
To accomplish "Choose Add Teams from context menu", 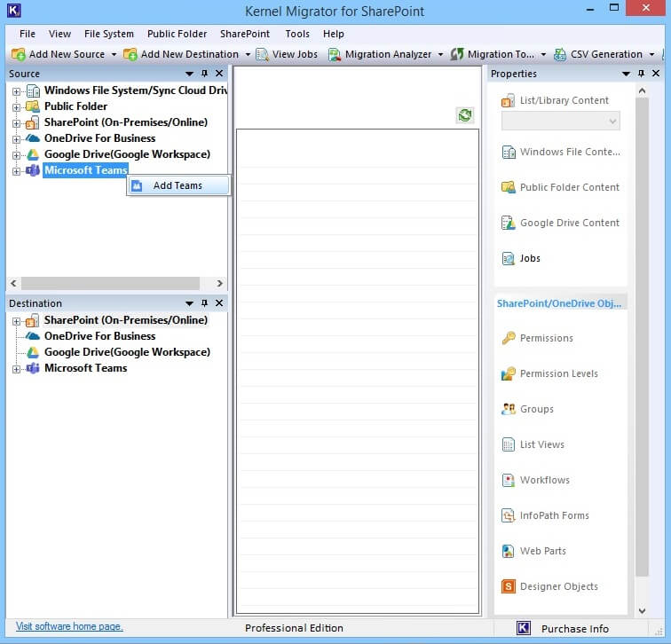I will tap(178, 185).
